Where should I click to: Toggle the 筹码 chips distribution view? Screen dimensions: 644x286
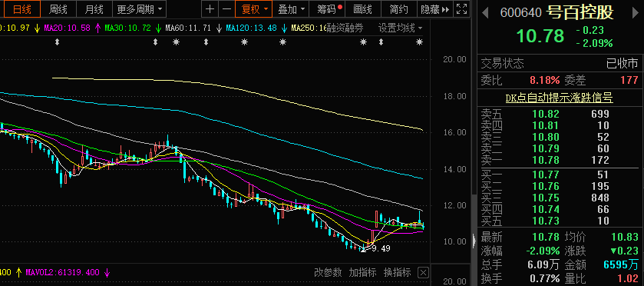(330, 9)
